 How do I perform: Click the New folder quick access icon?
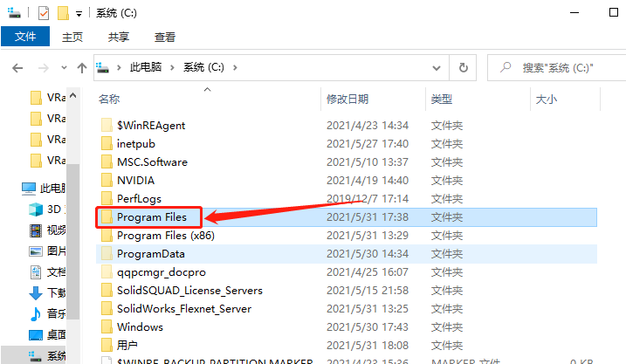63,13
